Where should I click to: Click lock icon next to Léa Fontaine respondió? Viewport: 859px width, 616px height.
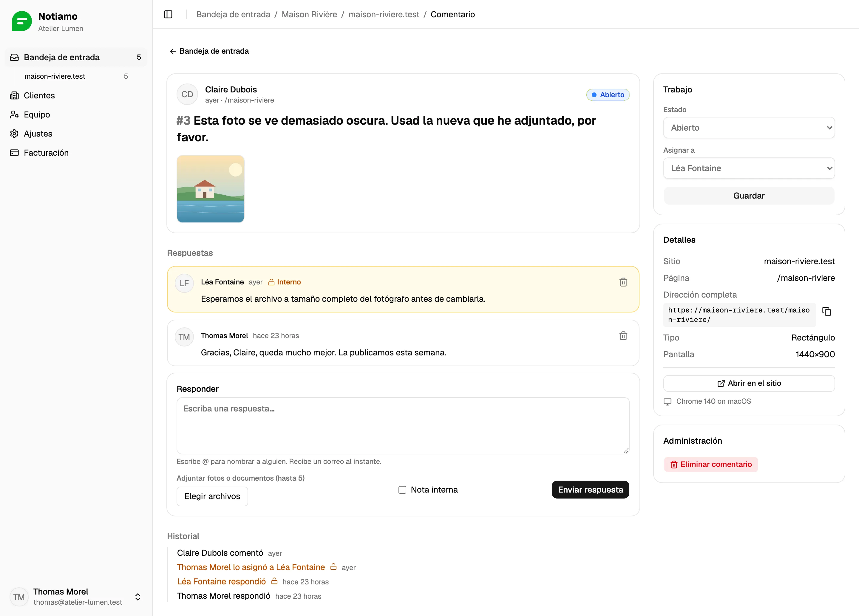click(274, 581)
